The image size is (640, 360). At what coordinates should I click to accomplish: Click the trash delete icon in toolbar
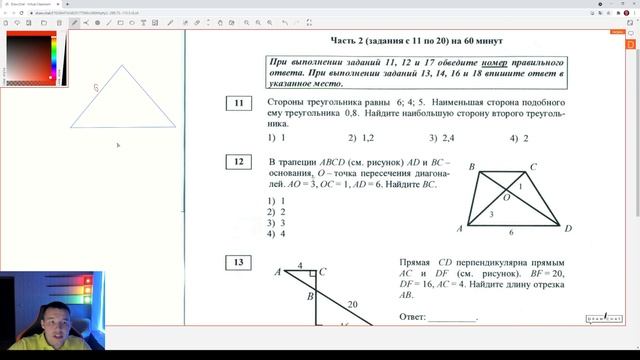click(x=59, y=23)
